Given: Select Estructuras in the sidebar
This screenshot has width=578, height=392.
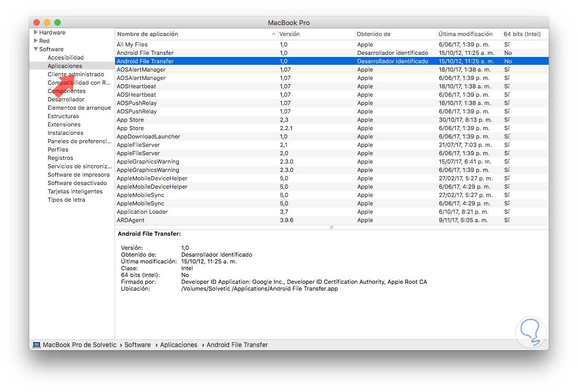Looking at the screenshot, I should (63, 116).
